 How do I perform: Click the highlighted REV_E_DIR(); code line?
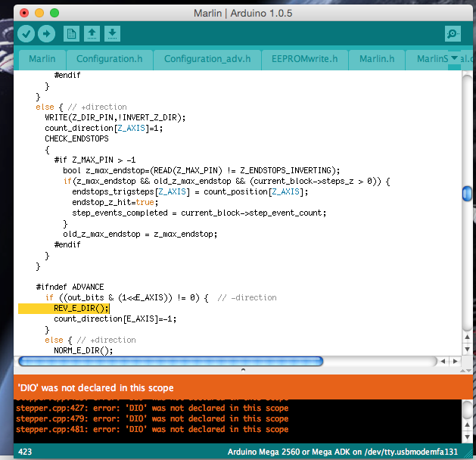82,309
